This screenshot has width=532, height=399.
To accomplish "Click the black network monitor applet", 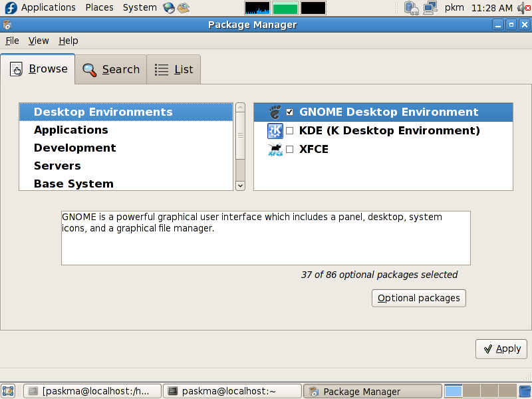I will [313, 8].
